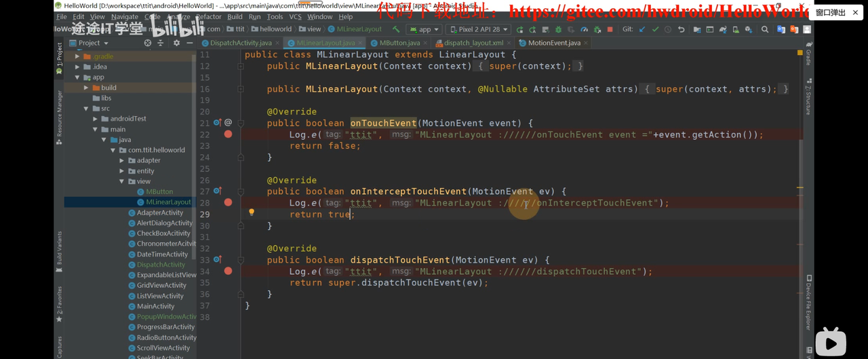Viewport: 868px width, 359px height.
Task: Switch to the dispatch_layout.xml tab
Action: [x=474, y=43]
